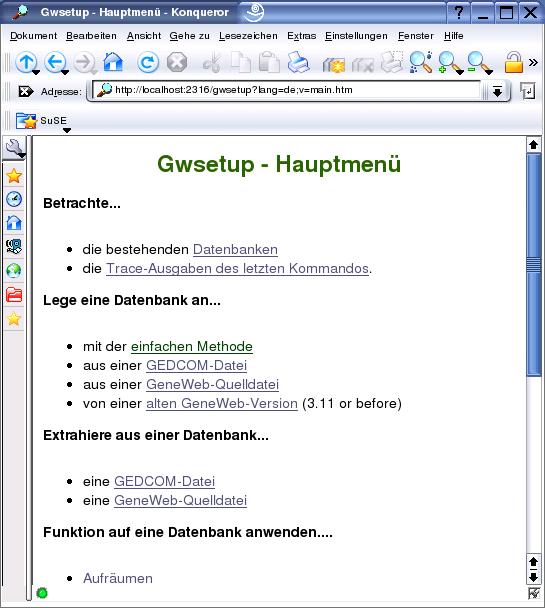Image resolution: width=545 pixels, height=608 pixels.
Task: Click the Security padlock toolbar icon
Action: pyautogui.click(x=514, y=62)
